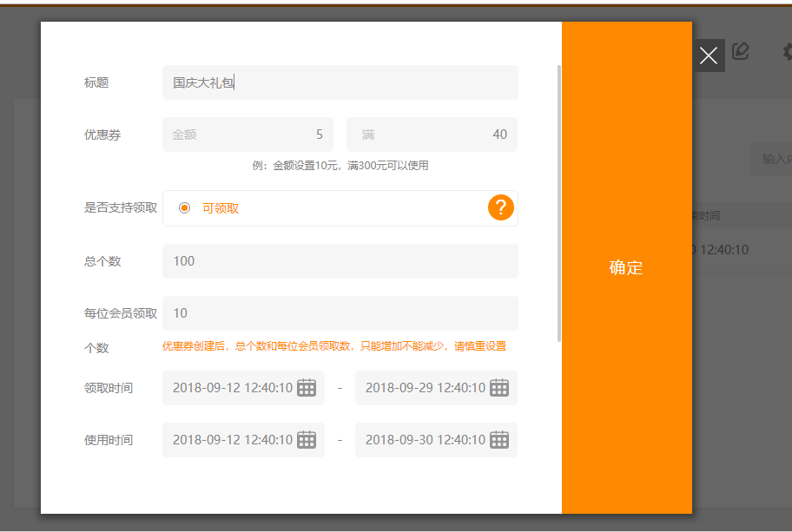Open calendar for 使用时间 end date

point(499,440)
